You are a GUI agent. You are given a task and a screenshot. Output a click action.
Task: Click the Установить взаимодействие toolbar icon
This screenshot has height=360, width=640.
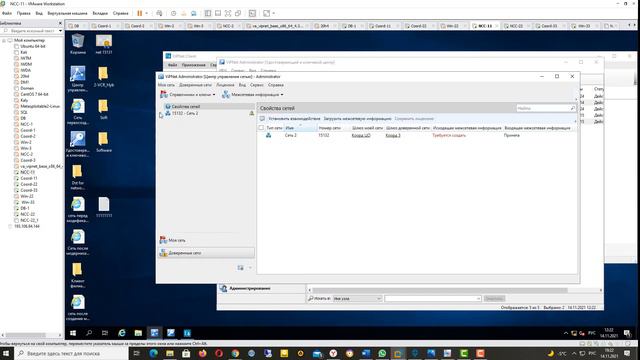(262, 118)
